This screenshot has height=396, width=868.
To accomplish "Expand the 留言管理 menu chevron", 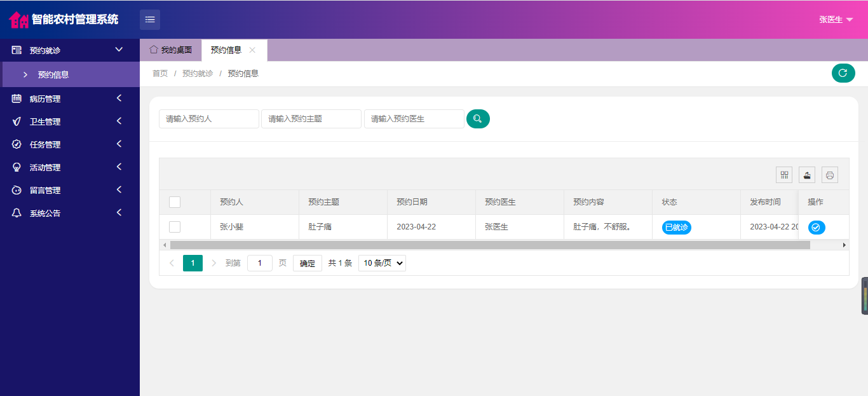I will [119, 190].
